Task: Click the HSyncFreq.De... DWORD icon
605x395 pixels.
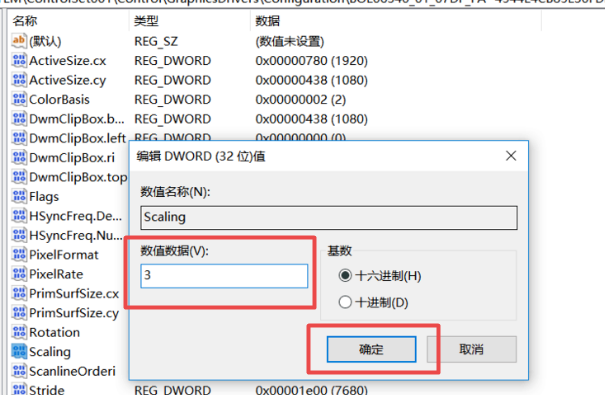Action: pyautogui.click(x=19, y=216)
